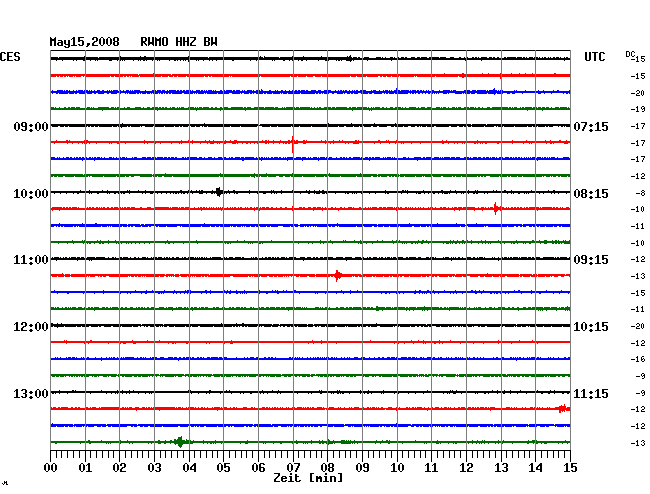Viewport: 650px width, 494px height.
Task: Click the -16 DC offset value
Action: point(638,359)
